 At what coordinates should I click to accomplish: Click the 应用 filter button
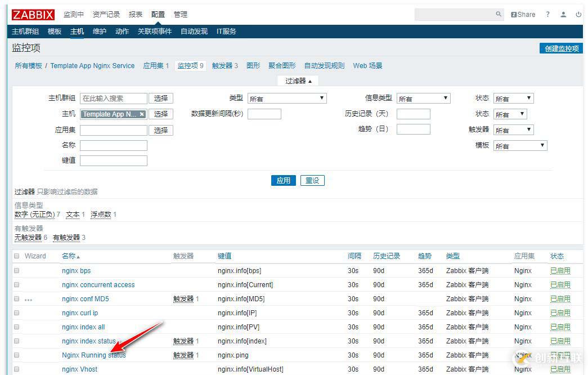click(x=284, y=181)
